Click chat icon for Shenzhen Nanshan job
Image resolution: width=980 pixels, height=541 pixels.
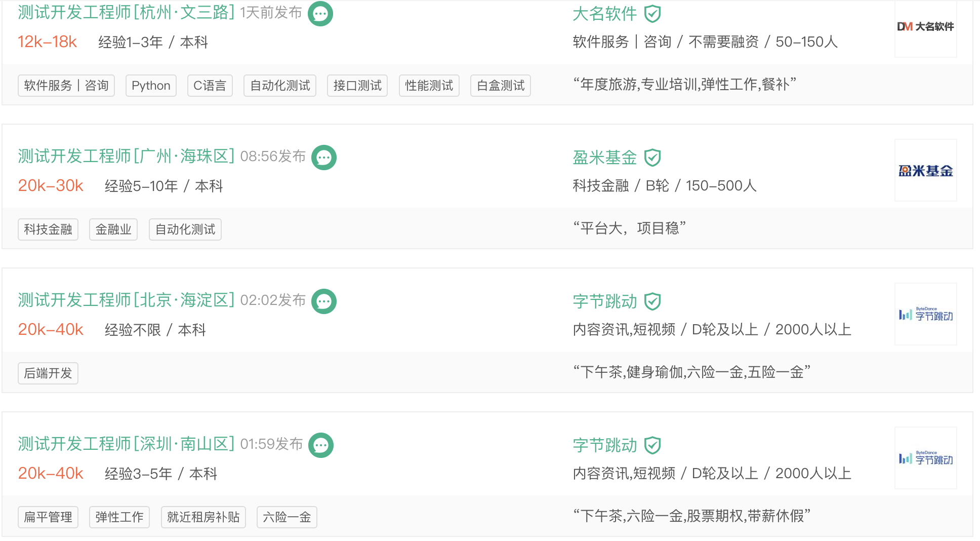(321, 445)
